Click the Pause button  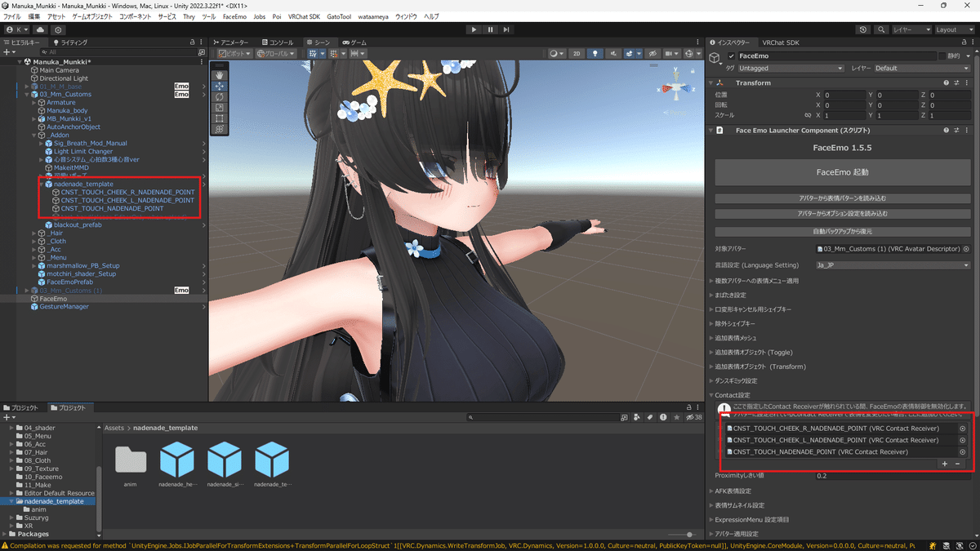click(x=490, y=29)
